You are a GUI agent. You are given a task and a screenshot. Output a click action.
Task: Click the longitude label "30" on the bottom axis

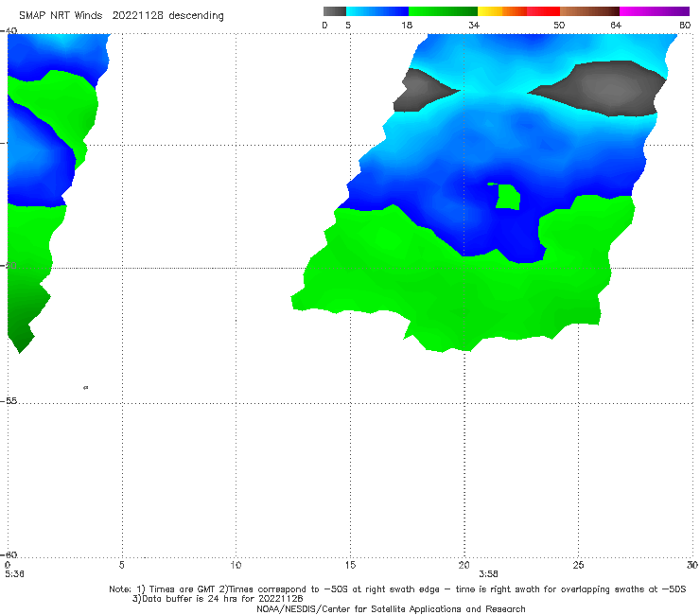[692, 565]
